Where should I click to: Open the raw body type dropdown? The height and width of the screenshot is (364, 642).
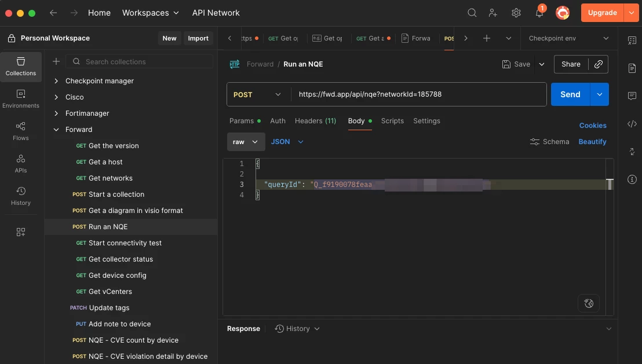coord(246,142)
